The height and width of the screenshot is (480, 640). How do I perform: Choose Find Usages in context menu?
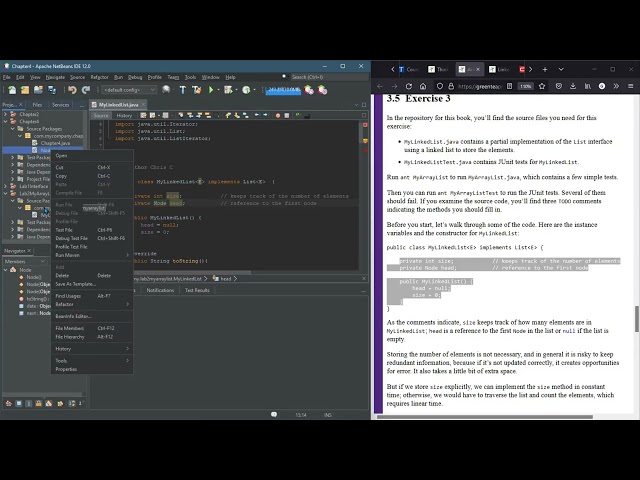tap(92, 296)
